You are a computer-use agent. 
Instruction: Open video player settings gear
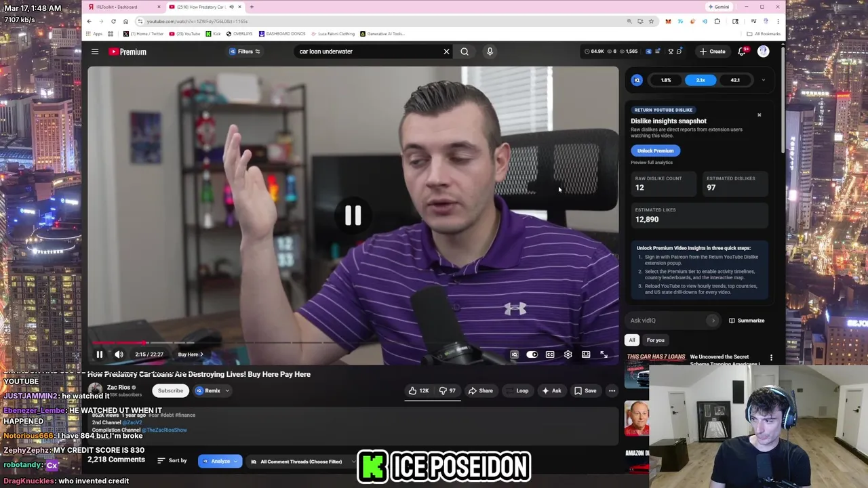(568, 354)
